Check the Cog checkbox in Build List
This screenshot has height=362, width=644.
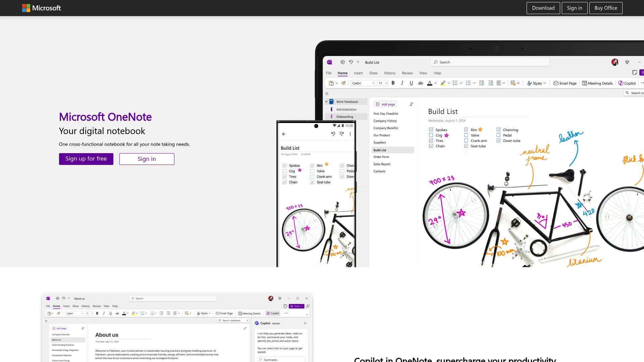coord(431,135)
